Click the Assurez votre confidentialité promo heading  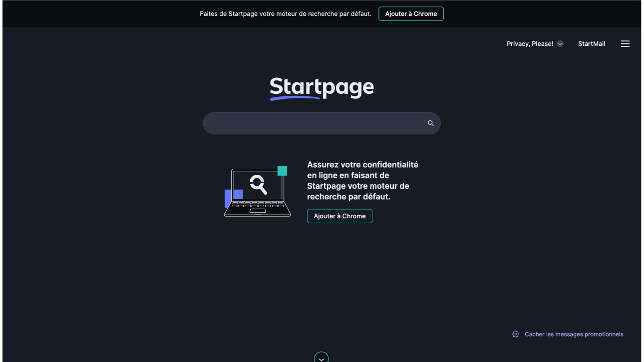click(363, 181)
